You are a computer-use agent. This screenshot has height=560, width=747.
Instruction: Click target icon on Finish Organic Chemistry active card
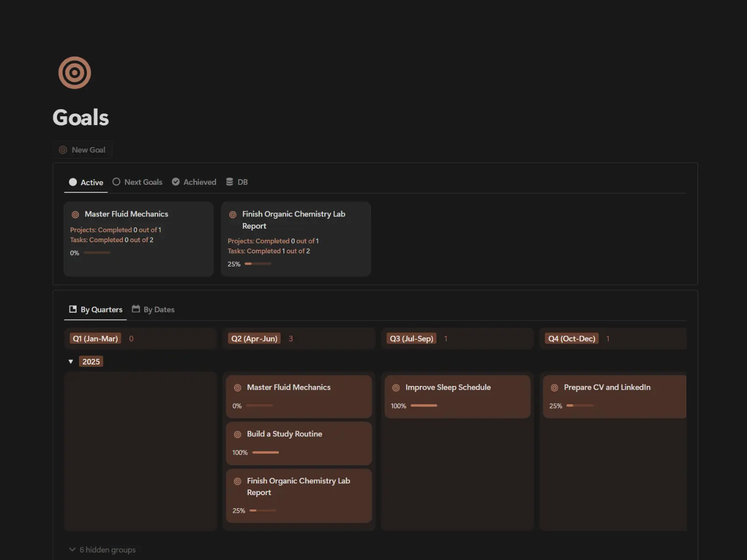[233, 215]
